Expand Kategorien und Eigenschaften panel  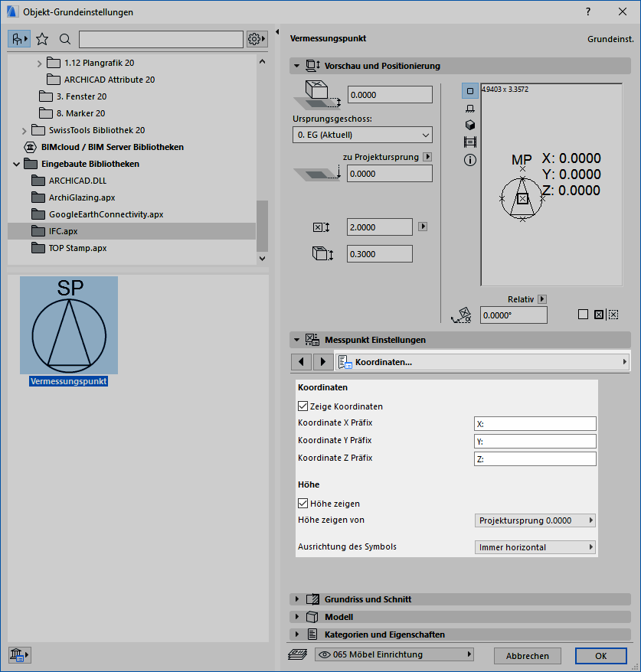click(x=296, y=634)
